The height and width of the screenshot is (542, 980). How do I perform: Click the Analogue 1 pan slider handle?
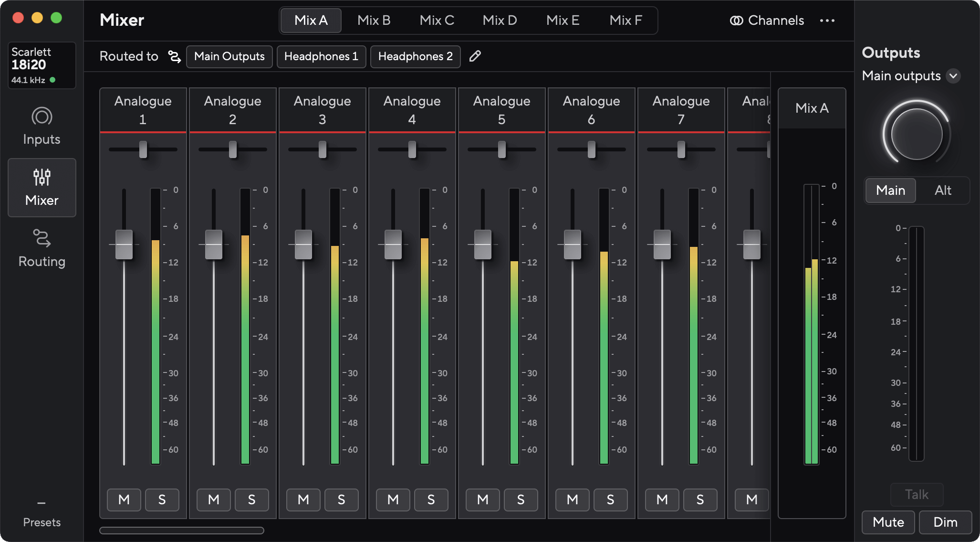click(x=143, y=149)
